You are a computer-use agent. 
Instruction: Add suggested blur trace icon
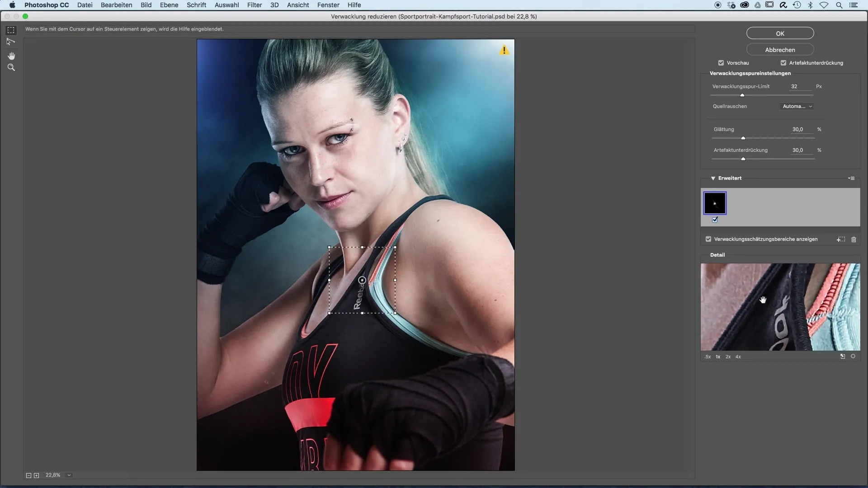(841, 239)
